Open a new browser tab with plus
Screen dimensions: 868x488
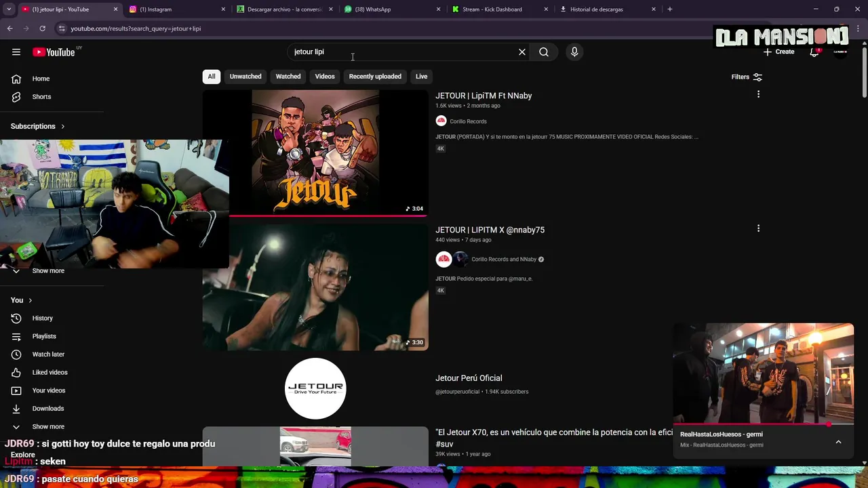[669, 9]
